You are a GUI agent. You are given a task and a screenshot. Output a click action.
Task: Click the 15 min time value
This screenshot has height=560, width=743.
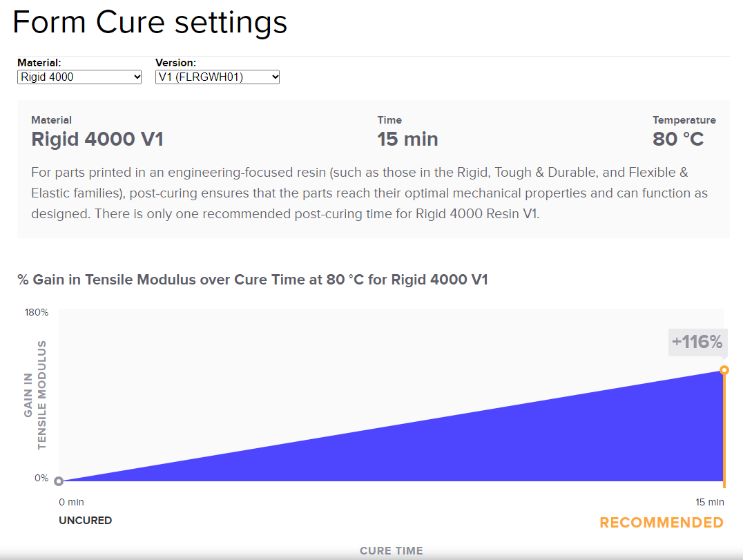tap(407, 139)
